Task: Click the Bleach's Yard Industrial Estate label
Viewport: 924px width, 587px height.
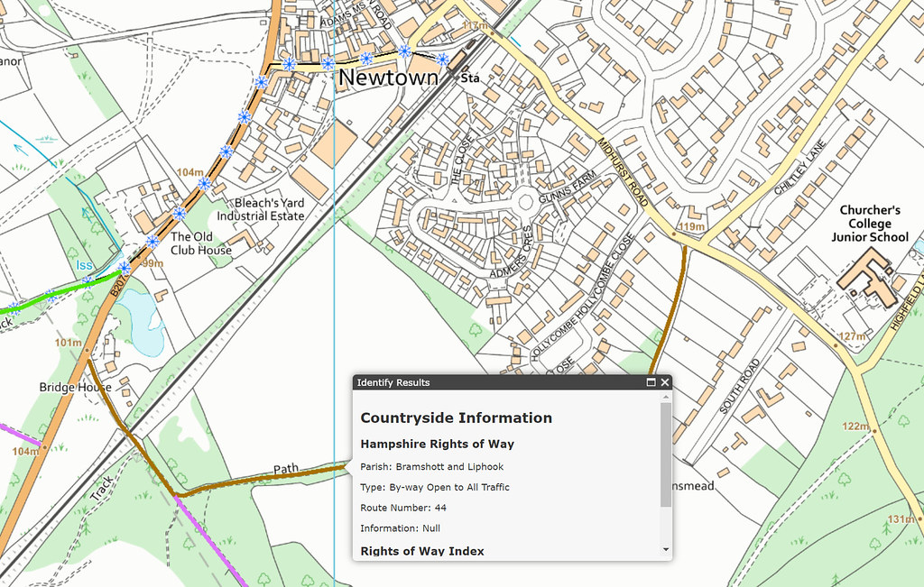Action: (x=261, y=209)
